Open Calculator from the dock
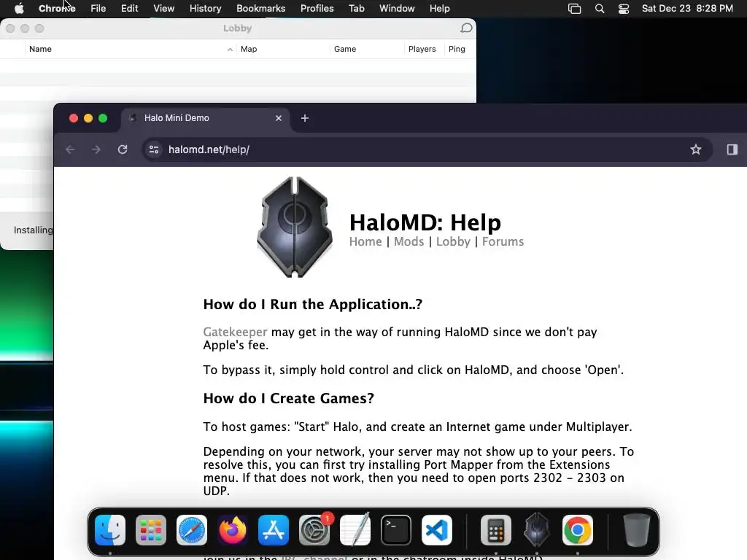The image size is (747, 560). [496, 530]
